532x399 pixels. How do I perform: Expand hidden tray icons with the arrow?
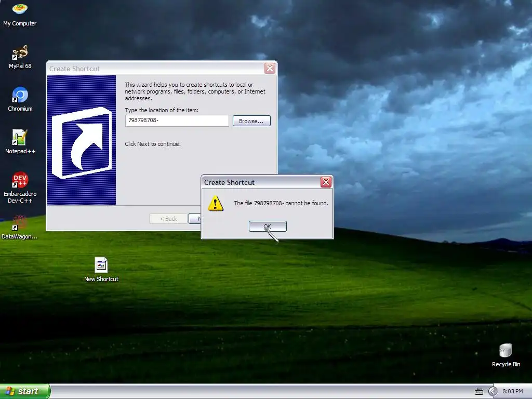coord(493,392)
